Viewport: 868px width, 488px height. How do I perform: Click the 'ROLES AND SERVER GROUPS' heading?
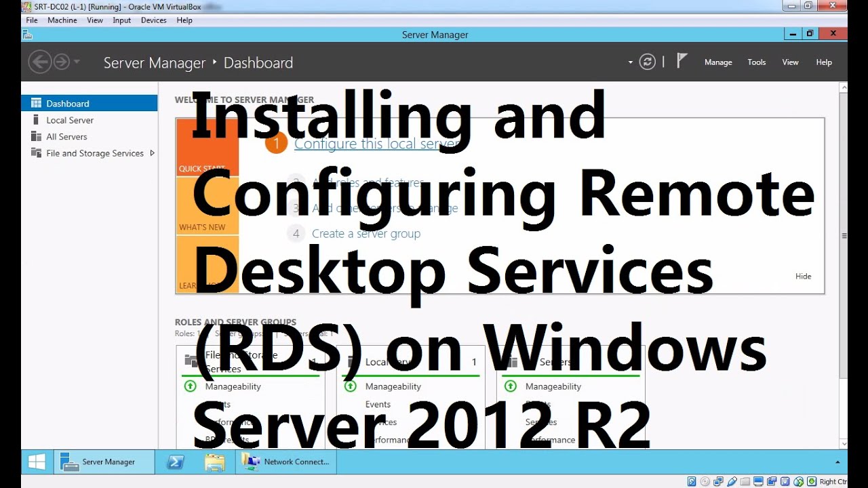coord(235,323)
